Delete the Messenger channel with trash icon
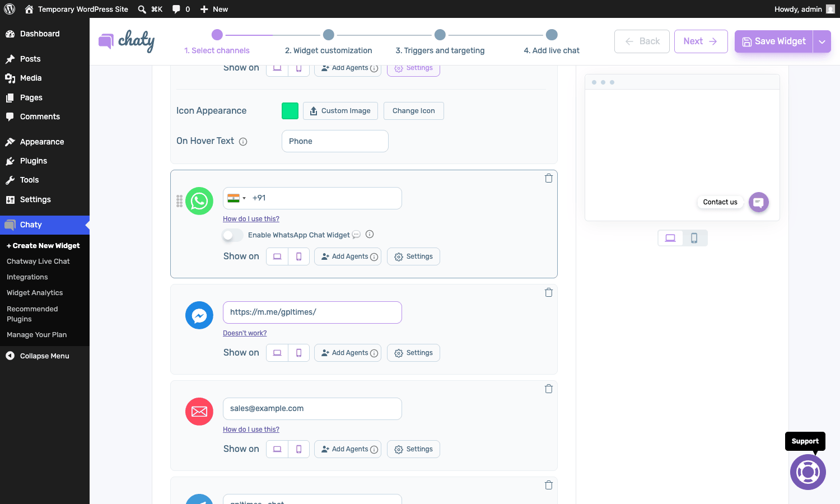Screen dimensions: 840x504 549,292
